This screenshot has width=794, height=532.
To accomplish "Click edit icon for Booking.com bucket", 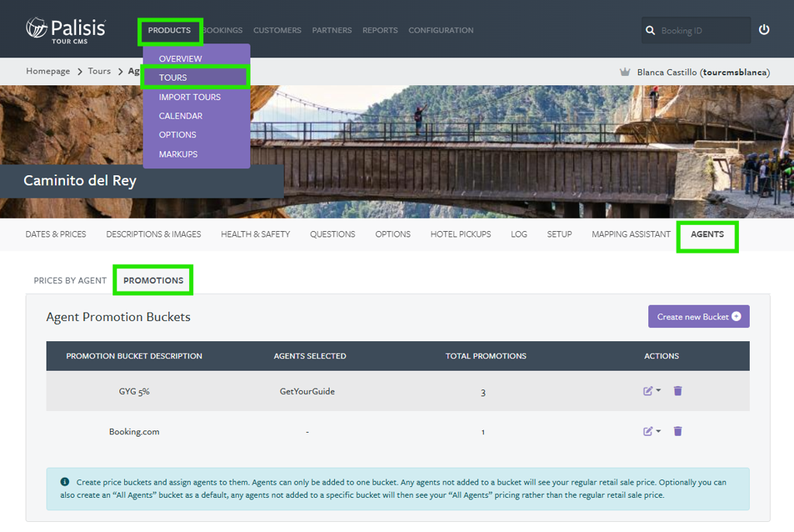I will coord(647,431).
